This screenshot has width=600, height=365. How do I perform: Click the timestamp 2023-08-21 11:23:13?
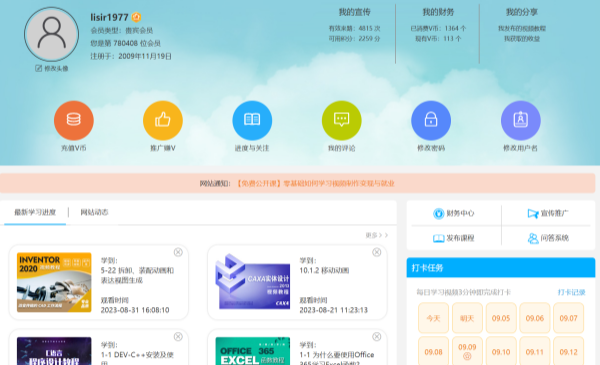coord(334,310)
